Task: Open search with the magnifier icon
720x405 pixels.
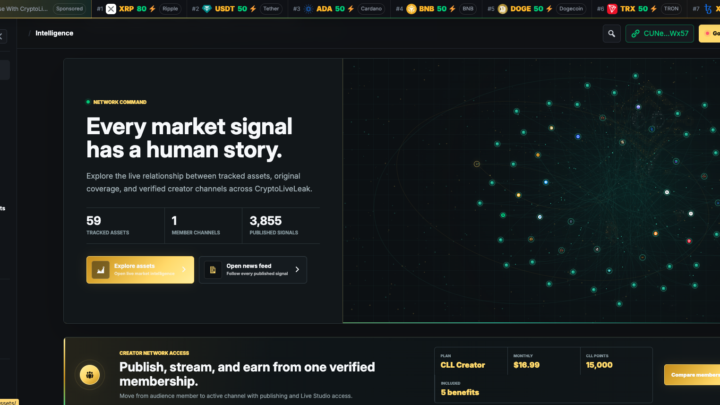Action: 612,34
